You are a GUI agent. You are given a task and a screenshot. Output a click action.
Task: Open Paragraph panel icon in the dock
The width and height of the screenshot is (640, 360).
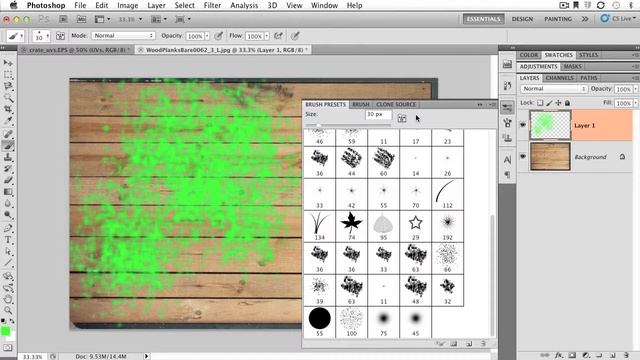507,175
